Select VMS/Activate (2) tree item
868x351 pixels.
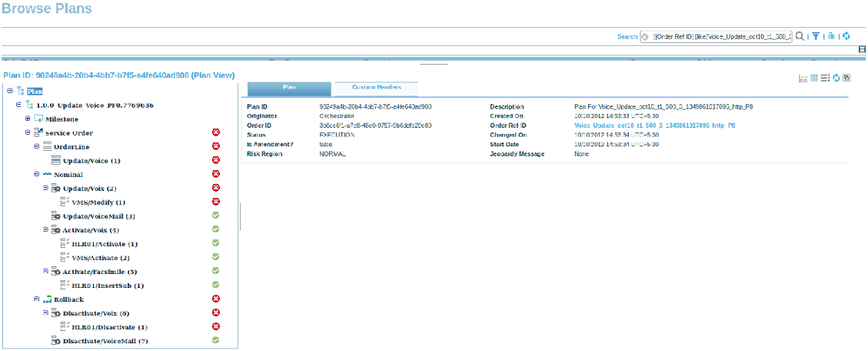[x=100, y=257]
